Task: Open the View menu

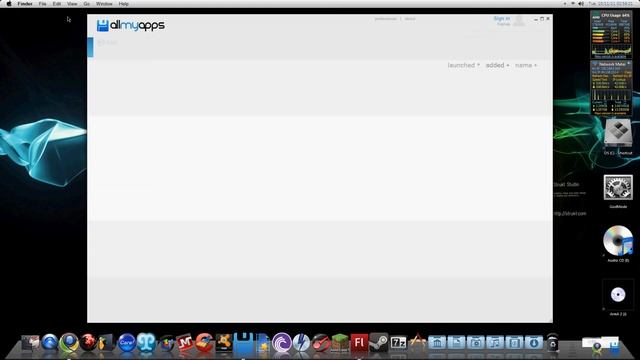Action: click(72, 4)
